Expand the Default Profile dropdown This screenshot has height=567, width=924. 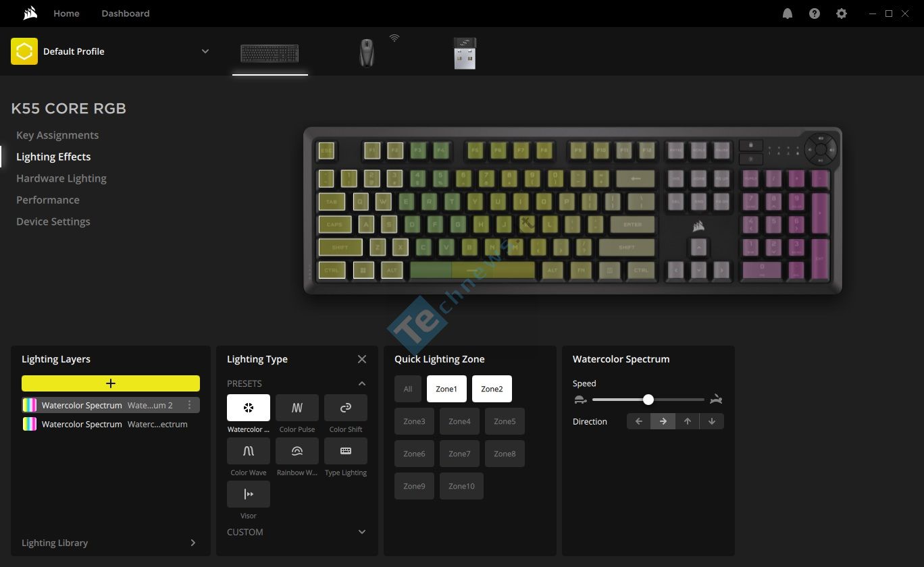pyautogui.click(x=205, y=51)
